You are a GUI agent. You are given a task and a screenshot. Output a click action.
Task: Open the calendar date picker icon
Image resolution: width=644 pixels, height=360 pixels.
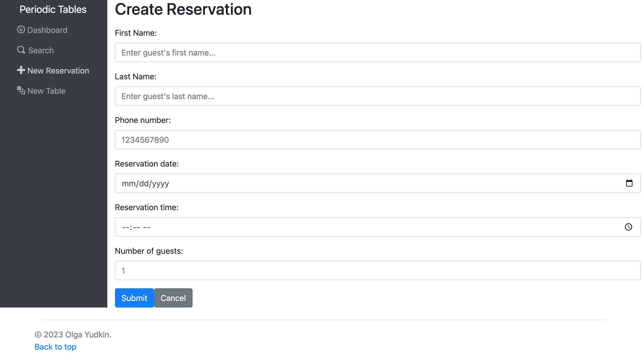coord(629,183)
